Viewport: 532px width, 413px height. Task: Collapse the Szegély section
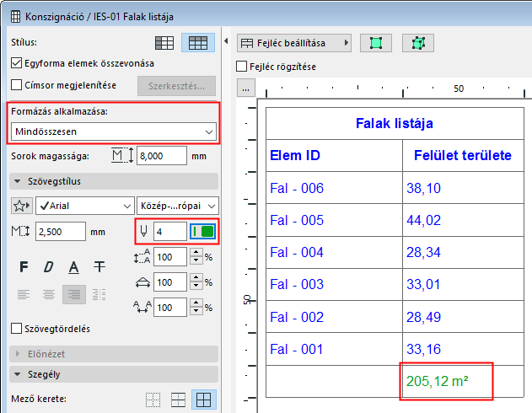[114, 374]
